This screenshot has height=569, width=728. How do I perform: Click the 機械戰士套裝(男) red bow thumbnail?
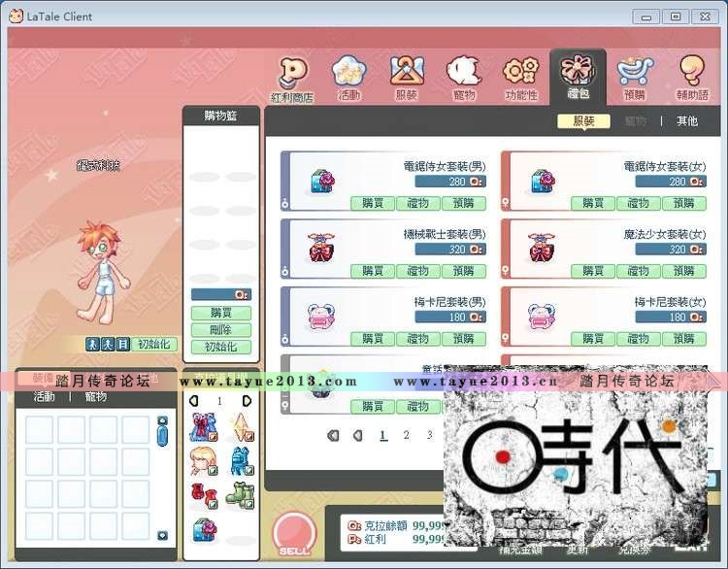pyautogui.click(x=321, y=248)
